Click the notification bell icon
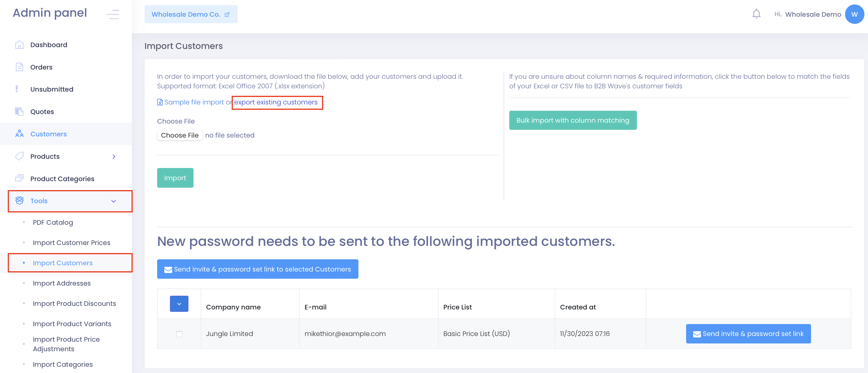Viewport: 868px width, 373px height. pos(756,14)
